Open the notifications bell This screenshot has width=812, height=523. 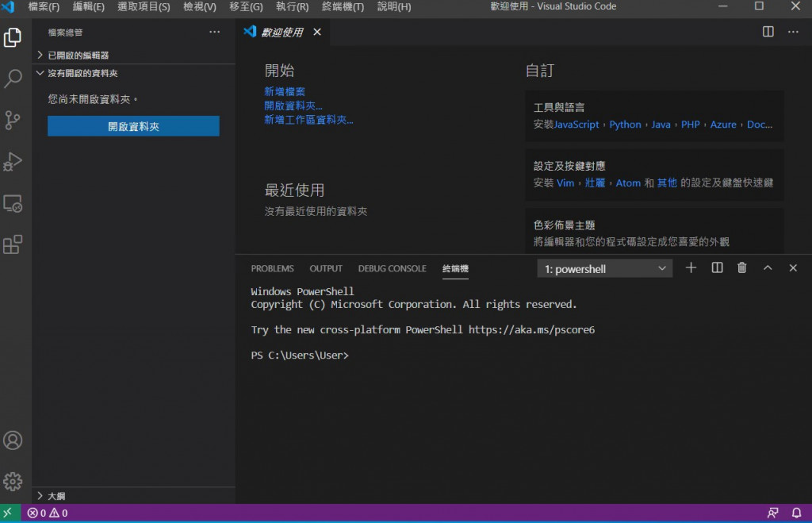coord(796,513)
